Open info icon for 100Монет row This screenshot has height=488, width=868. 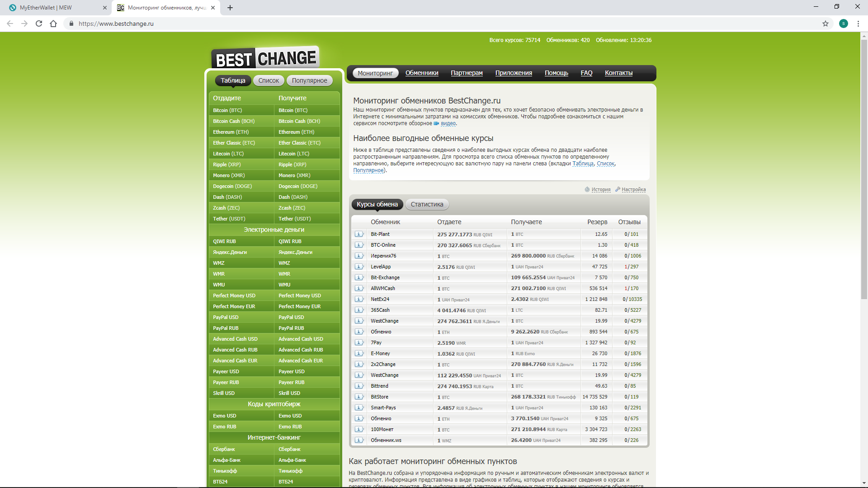[x=359, y=429]
